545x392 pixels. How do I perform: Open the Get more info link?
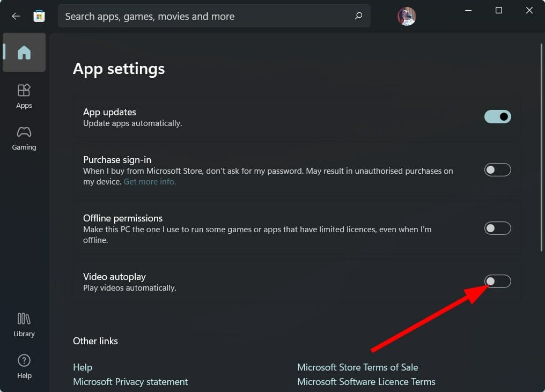pyautogui.click(x=149, y=181)
